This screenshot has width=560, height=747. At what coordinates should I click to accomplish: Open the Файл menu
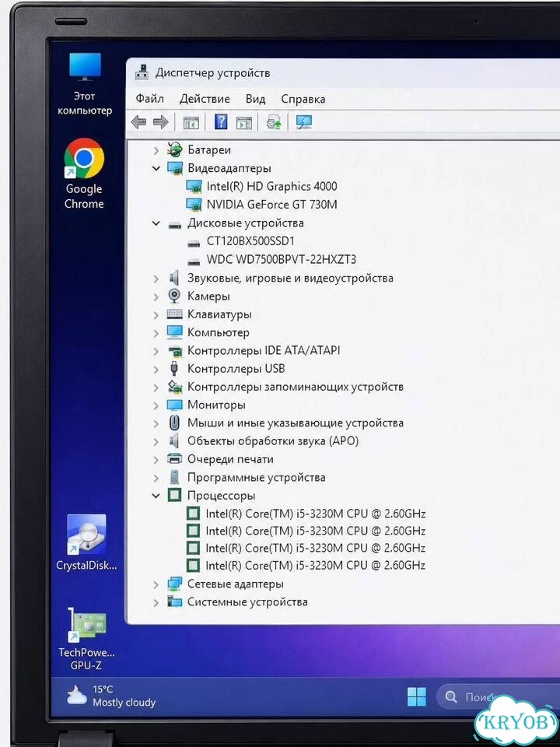pyautogui.click(x=149, y=99)
